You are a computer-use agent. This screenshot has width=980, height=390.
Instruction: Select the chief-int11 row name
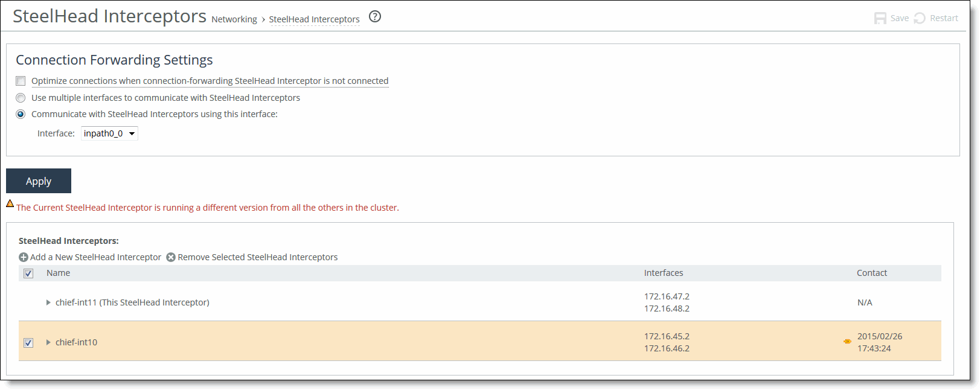[132, 302]
